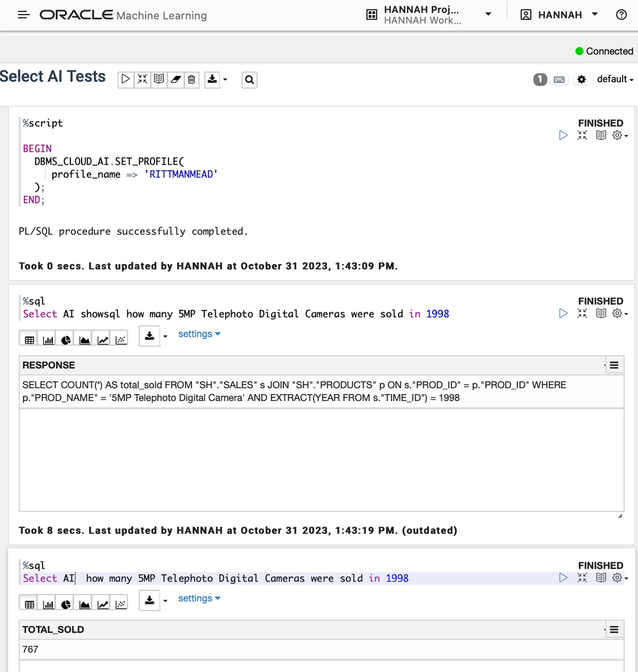
Task: Run the first %script paragraph
Action: (563, 135)
